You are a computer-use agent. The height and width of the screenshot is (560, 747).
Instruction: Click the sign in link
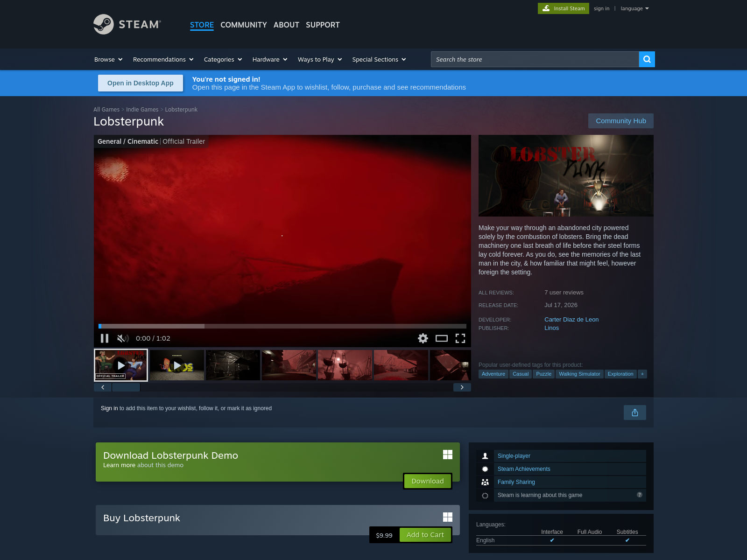[x=601, y=8]
